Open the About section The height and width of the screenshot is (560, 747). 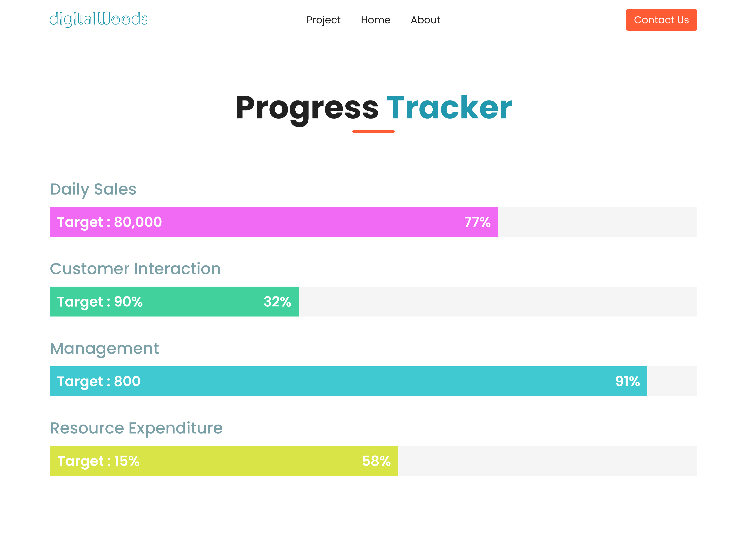pyautogui.click(x=425, y=20)
